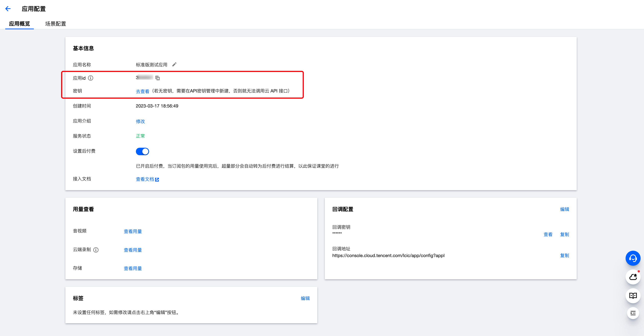Viewport: 644px width, 336px height.
Task: Click the info icon next to 应用id
Action: point(91,78)
